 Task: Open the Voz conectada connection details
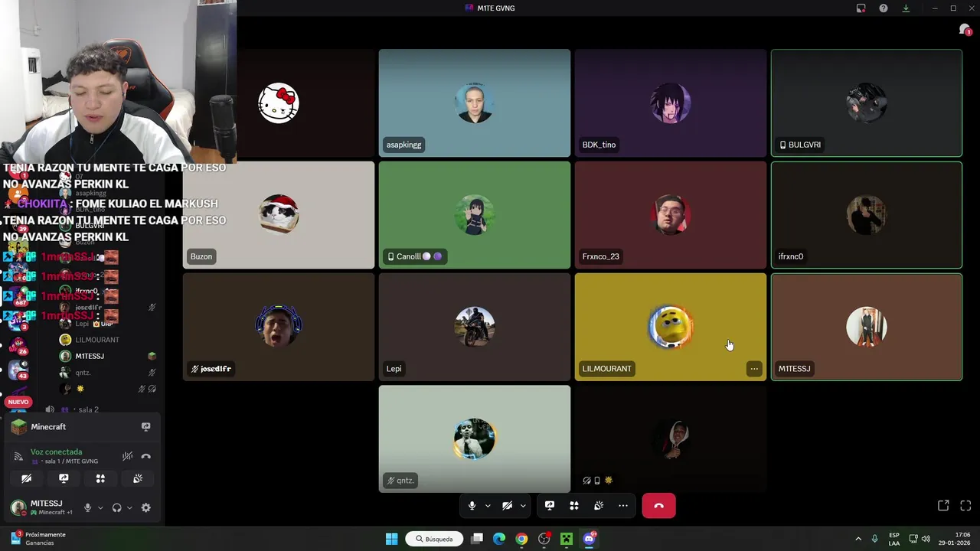56,452
